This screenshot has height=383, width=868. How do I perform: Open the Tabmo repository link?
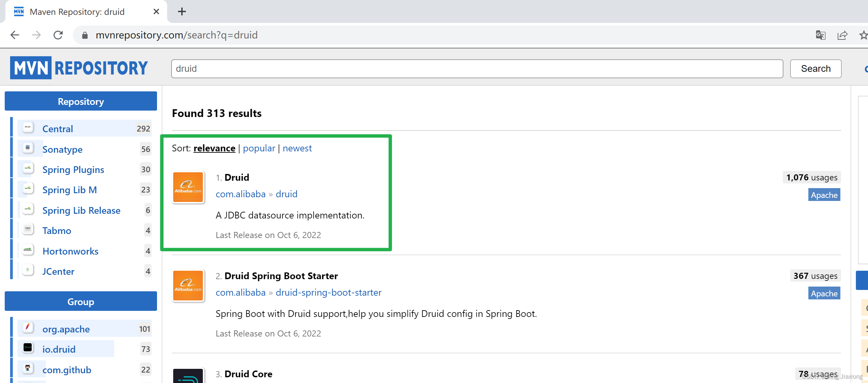[x=57, y=231]
